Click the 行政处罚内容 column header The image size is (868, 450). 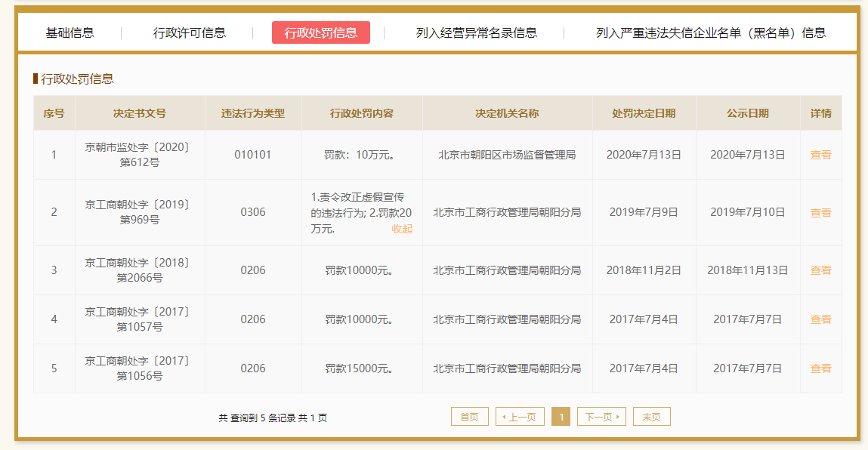coord(362,113)
